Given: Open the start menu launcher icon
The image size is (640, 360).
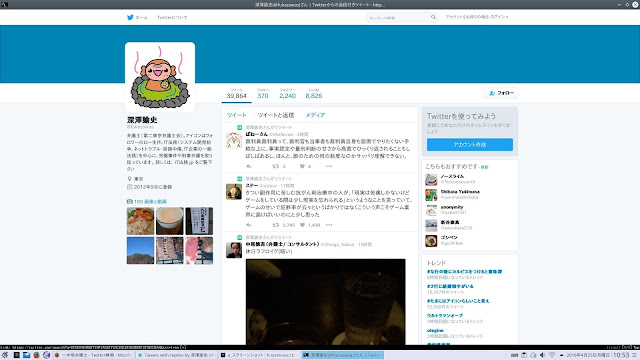Looking at the screenshot, I should pyautogui.click(x=5, y=355).
